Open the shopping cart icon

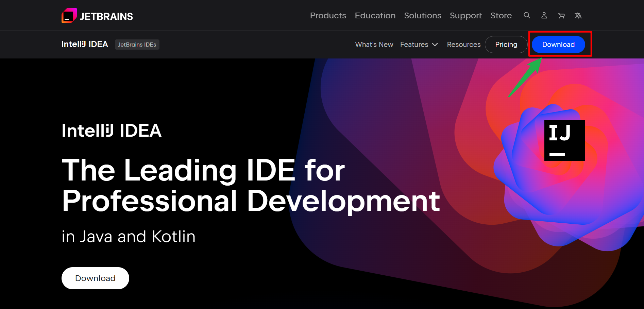click(x=561, y=16)
